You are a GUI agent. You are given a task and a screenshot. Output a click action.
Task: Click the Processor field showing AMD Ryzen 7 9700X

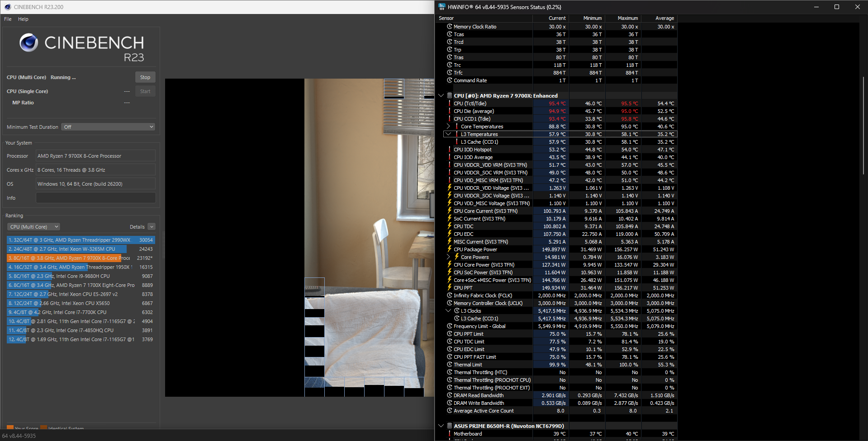[95, 156]
